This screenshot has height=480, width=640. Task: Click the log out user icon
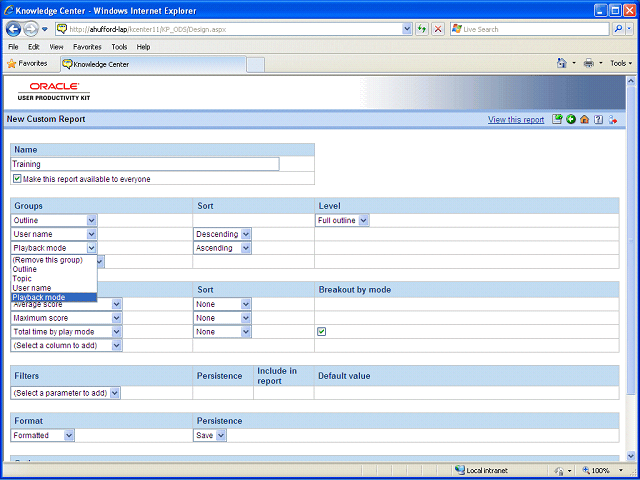pyautogui.click(x=613, y=120)
